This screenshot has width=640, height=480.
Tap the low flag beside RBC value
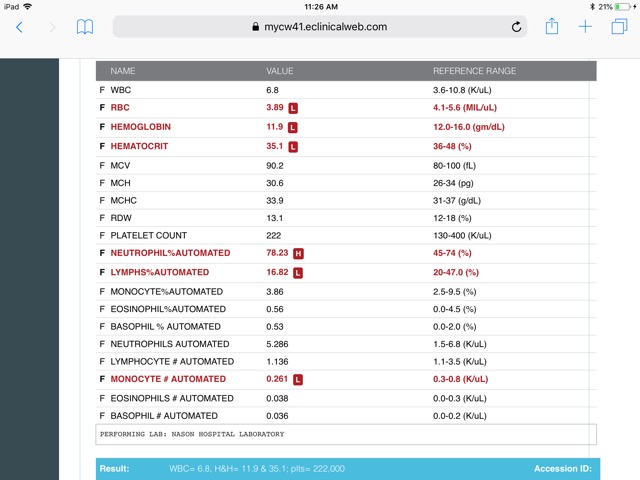(x=293, y=107)
